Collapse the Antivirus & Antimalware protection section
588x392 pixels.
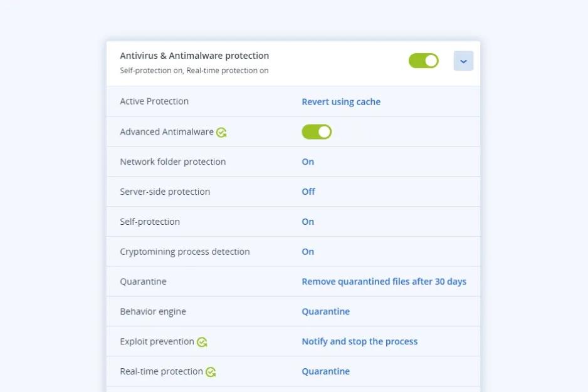coord(463,61)
